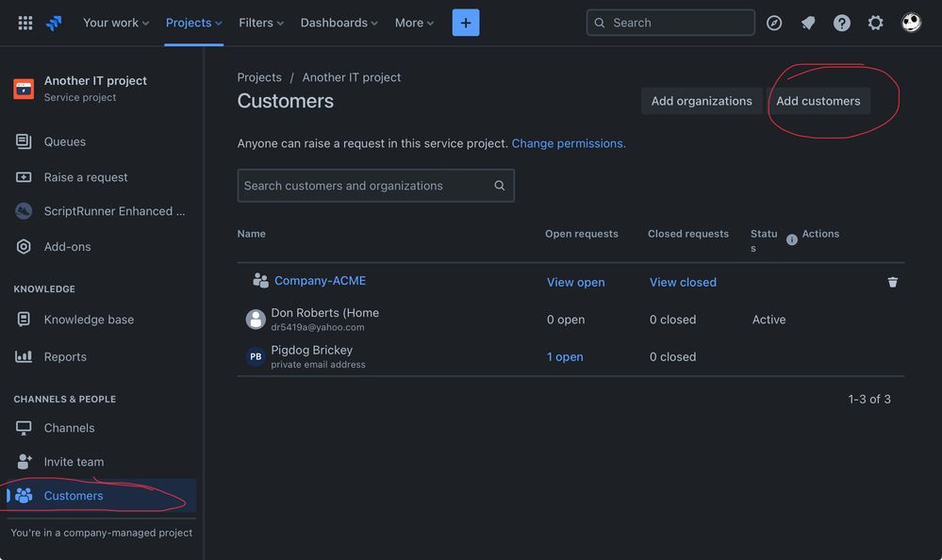Expand the Your work dropdown

(116, 23)
